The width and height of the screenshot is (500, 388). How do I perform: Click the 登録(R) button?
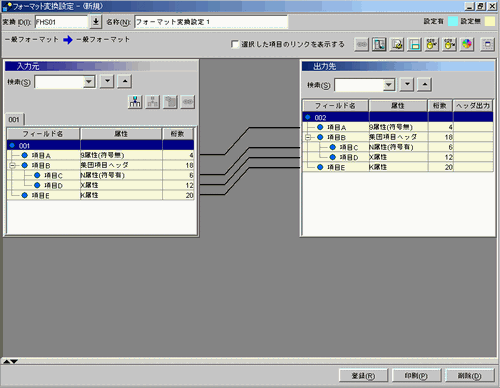pyautogui.click(x=363, y=376)
